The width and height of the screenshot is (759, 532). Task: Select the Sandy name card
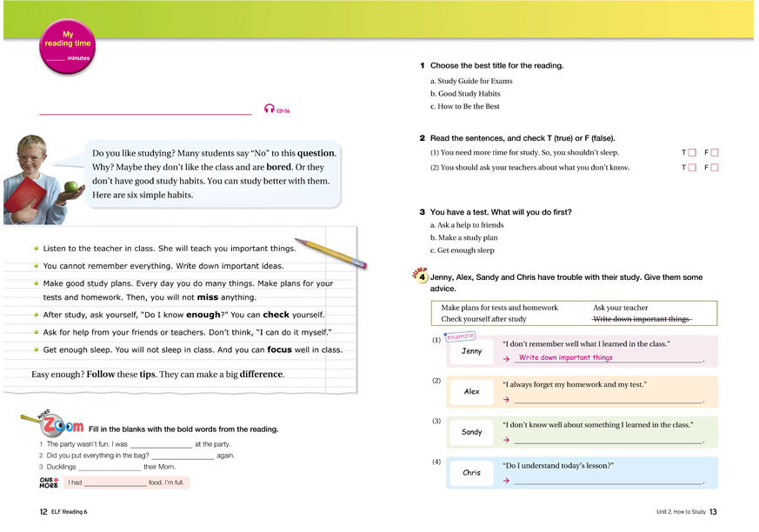(x=472, y=432)
